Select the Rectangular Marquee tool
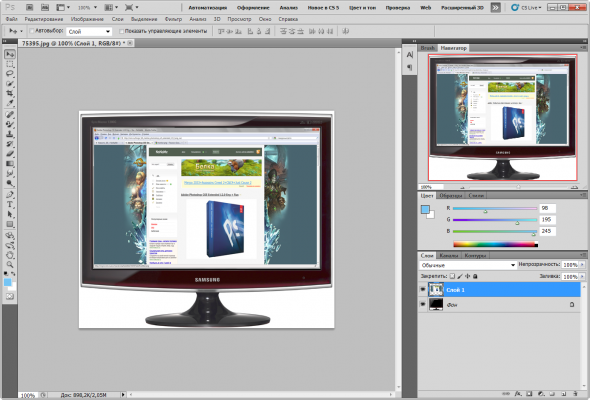590x400 pixels. point(10,64)
